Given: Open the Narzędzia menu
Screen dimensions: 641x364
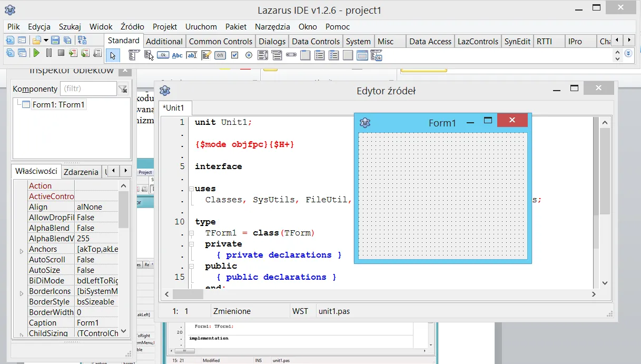Looking at the screenshot, I should (272, 26).
